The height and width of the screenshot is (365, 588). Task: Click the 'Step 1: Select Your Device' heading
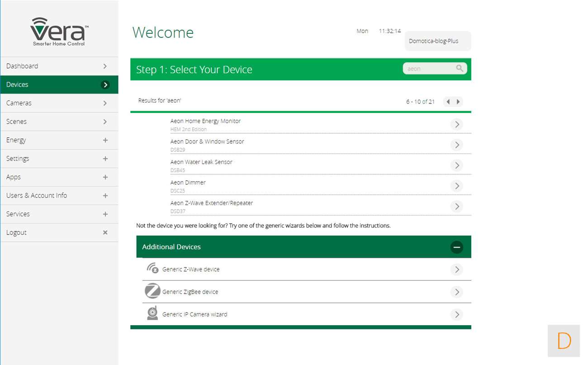(194, 70)
